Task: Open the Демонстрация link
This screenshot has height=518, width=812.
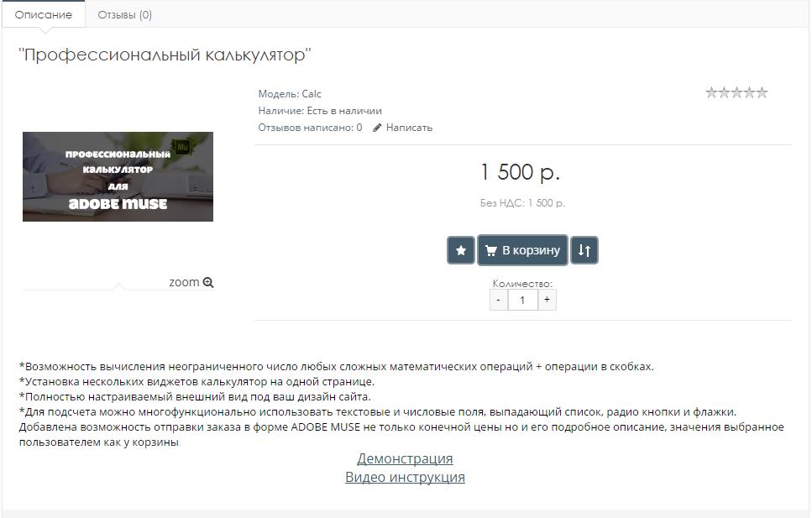Action: point(405,458)
